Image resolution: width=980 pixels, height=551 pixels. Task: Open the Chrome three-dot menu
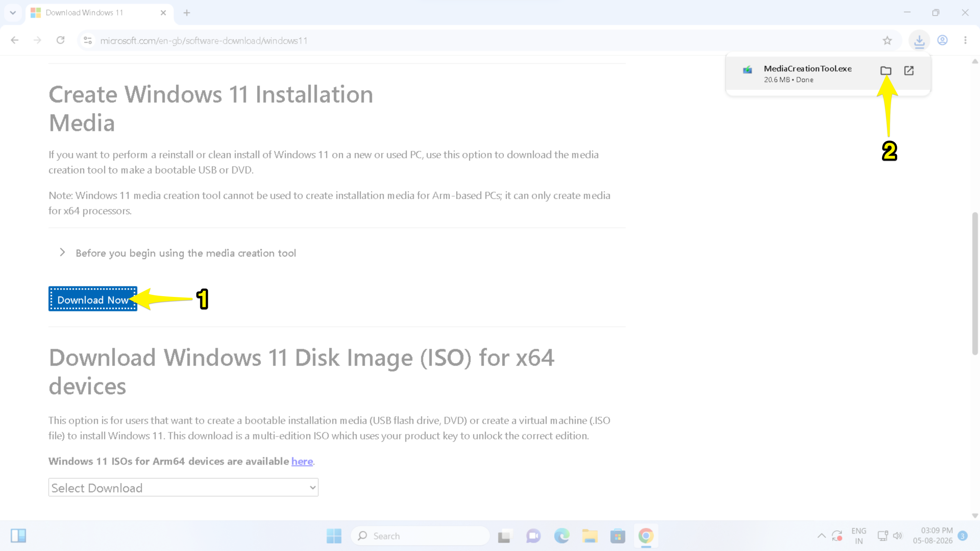tap(965, 41)
